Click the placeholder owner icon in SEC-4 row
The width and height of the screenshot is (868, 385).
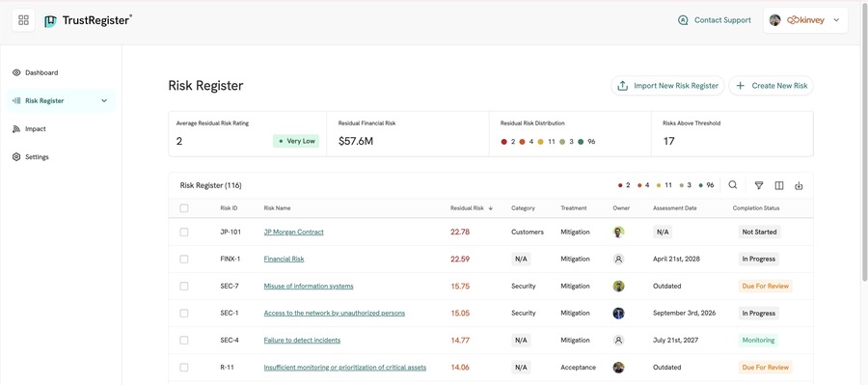(x=618, y=340)
